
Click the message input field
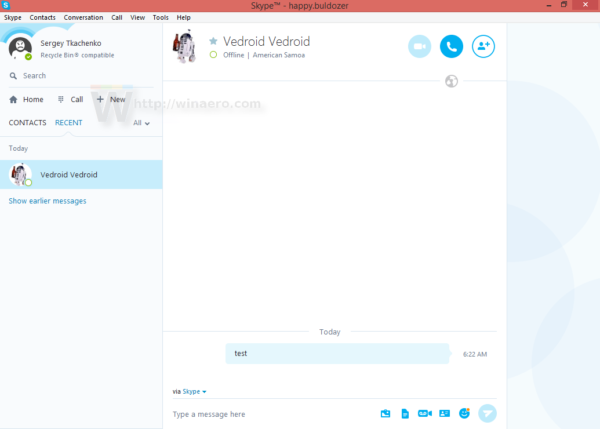point(272,414)
